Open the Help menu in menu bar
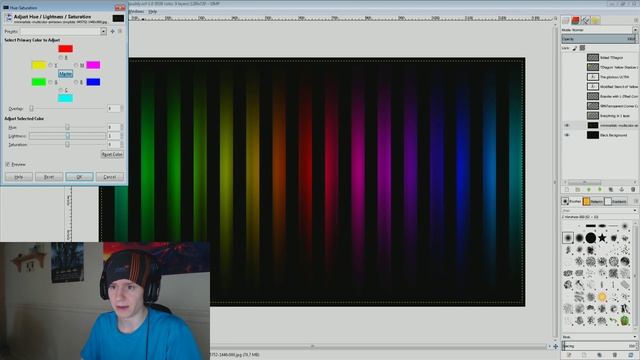Viewport: 640px width, 360px height. point(153,11)
